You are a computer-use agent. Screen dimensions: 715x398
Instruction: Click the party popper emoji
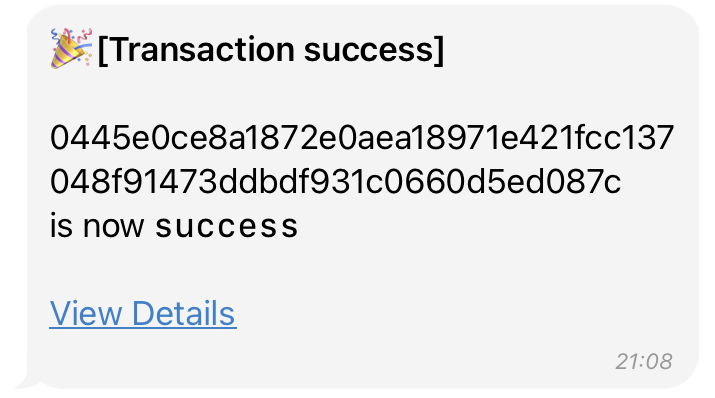72,48
